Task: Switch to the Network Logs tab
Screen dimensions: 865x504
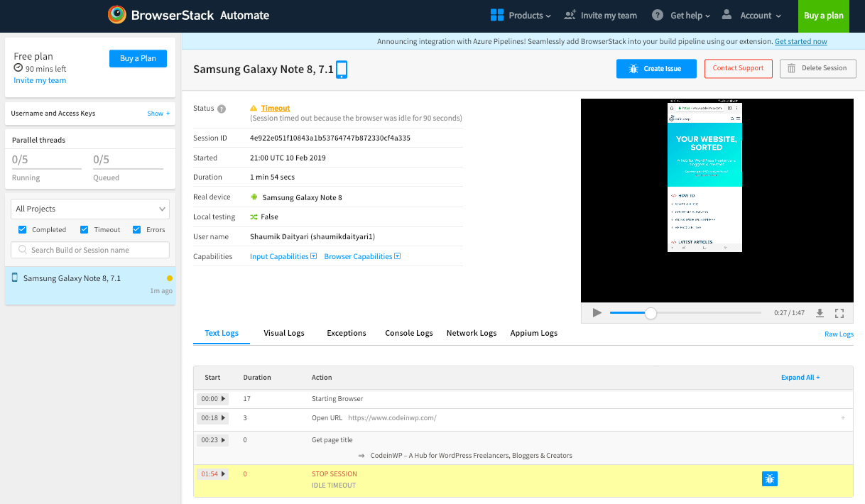Action: click(471, 332)
